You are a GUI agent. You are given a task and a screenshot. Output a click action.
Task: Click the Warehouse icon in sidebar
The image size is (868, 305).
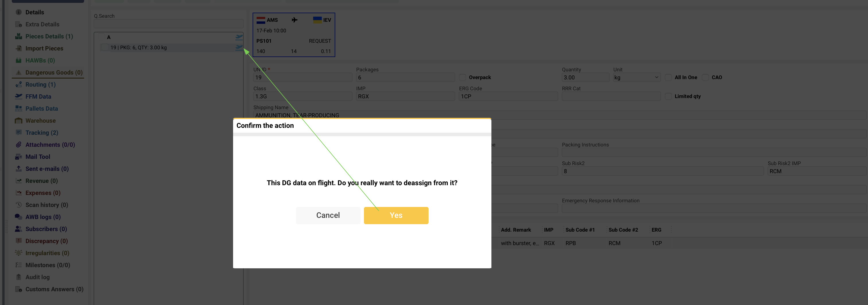19,120
